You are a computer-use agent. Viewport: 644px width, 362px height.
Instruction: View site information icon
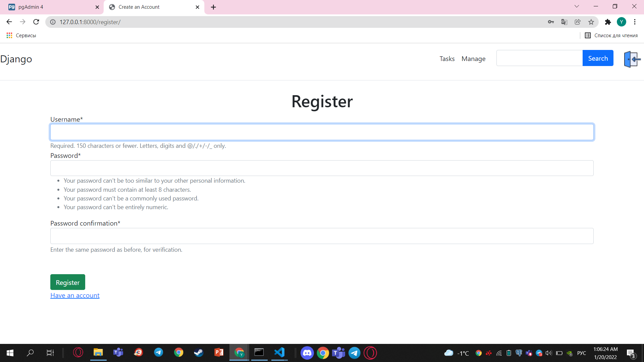click(x=53, y=22)
